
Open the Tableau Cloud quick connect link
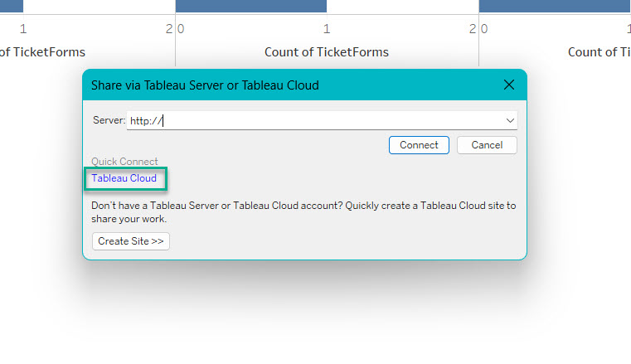click(x=124, y=178)
